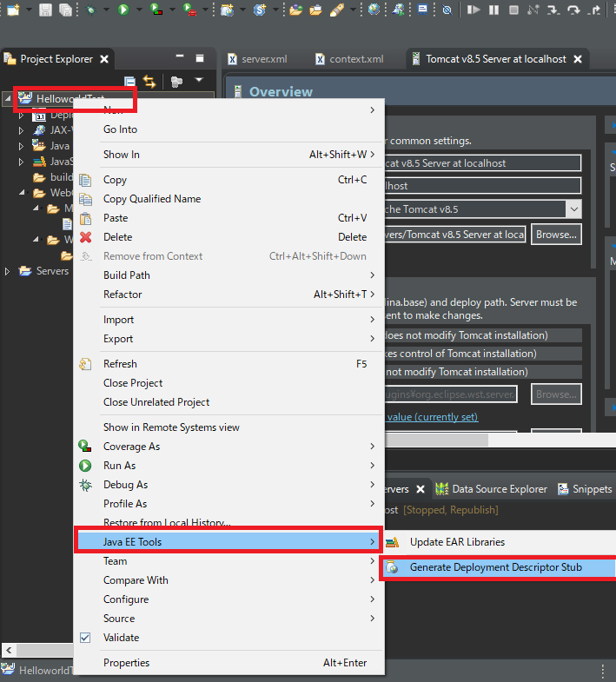Open the Java EE Tools submenu
616x682 pixels.
pos(229,542)
